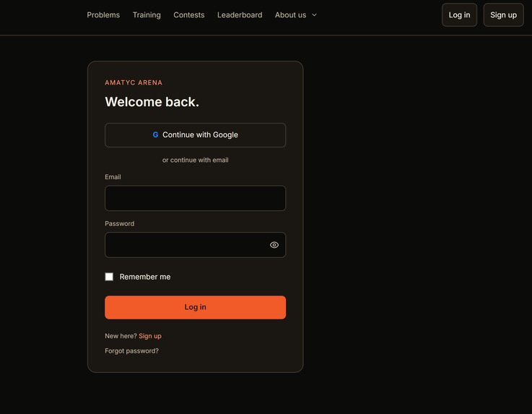Focus the Password input field
The image size is (532, 414).
click(195, 245)
